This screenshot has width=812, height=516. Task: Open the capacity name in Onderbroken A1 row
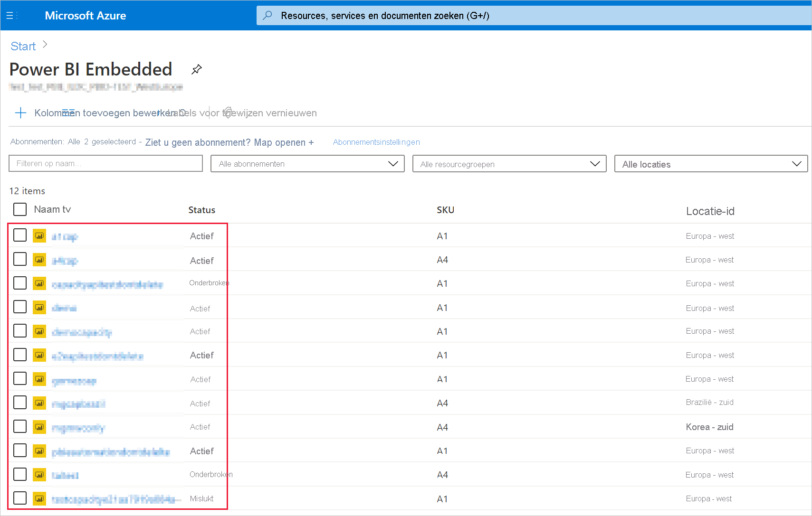click(107, 284)
